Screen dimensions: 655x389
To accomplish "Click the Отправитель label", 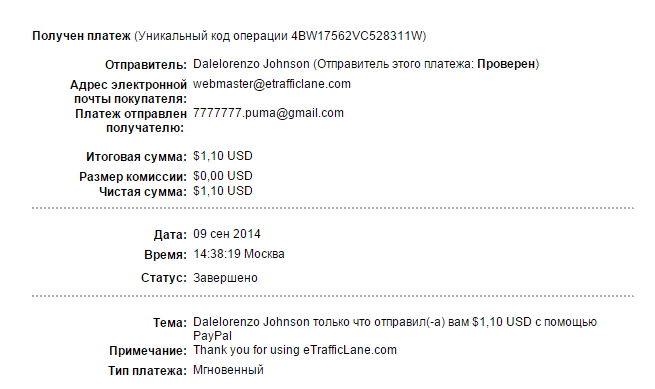I will point(146,65).
